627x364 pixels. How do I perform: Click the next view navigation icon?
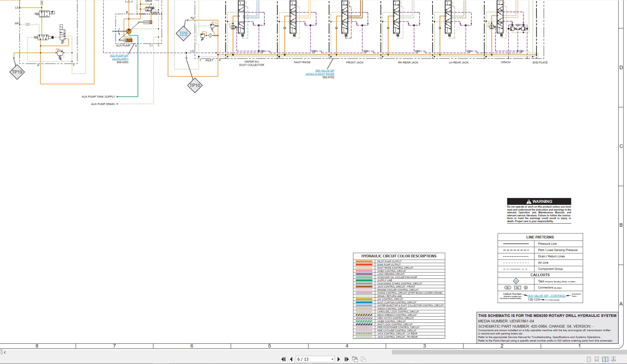(x=363, y=359)
